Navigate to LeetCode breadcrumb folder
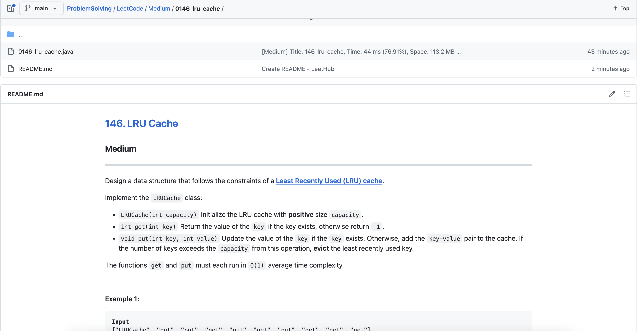Viewport: 644px width, 331px height. pyautogui.click(x=130, y=8)
